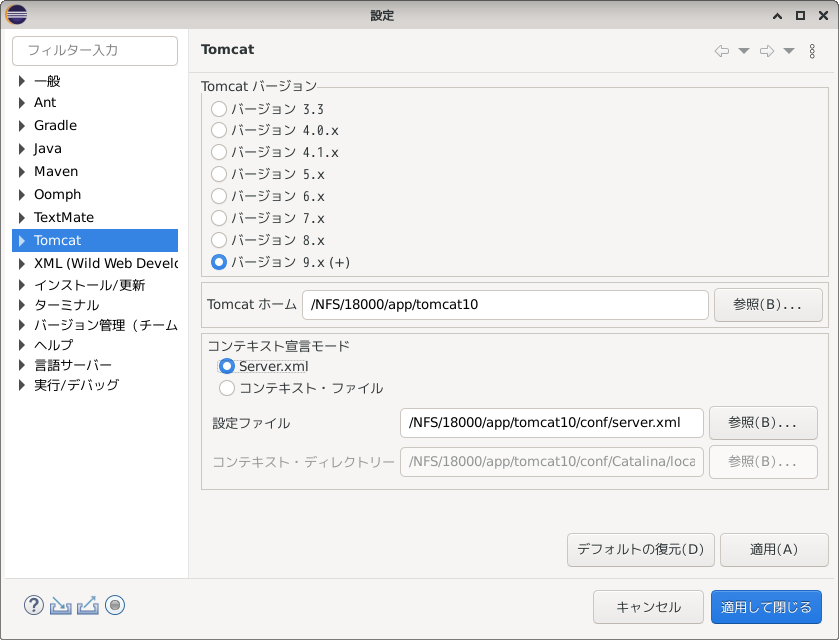Click the キャンセル button

point(648,607)
